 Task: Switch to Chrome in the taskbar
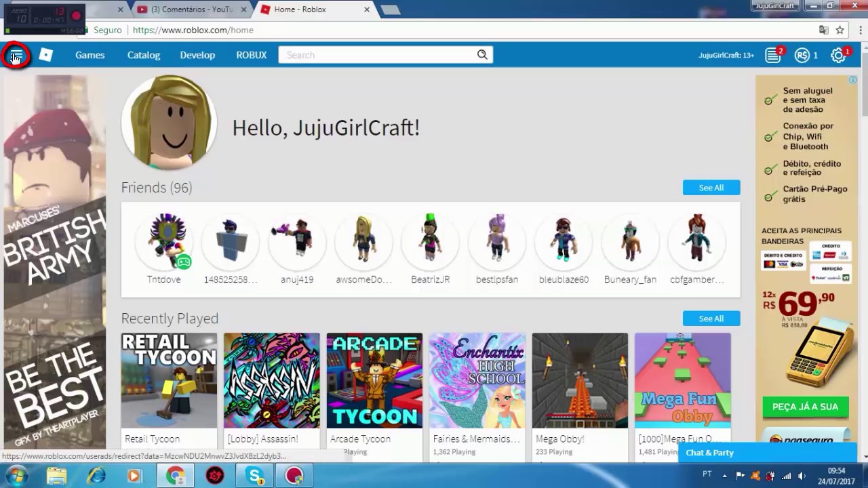[176, 476]
